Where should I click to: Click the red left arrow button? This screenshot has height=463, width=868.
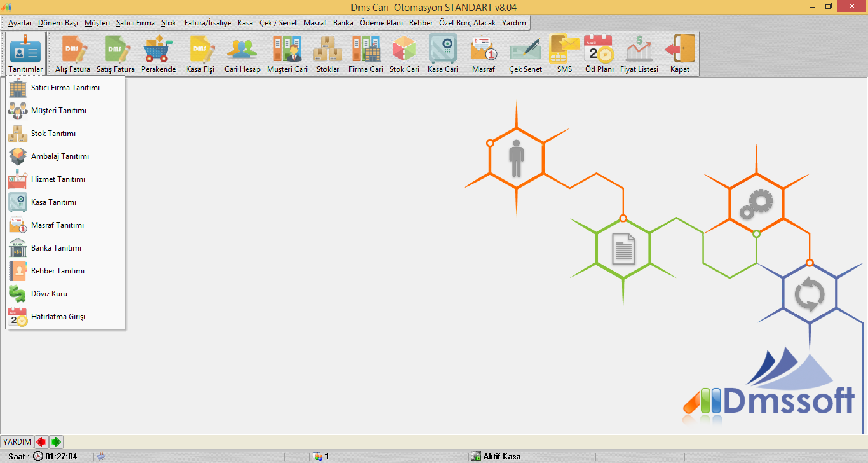coord(41,441)
